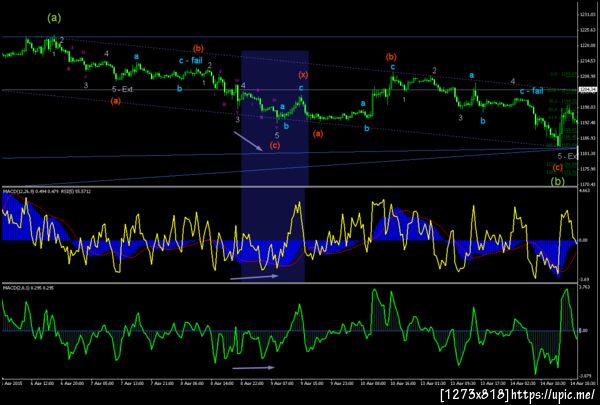Click the 3.763 value on the MACD(2,8,1) scale
This screenshot has width=600, height=405.
pos(584,286)
